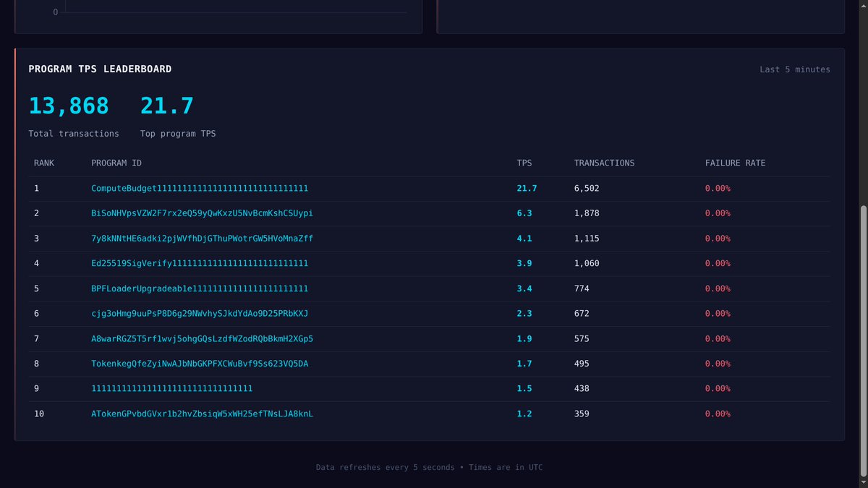The height and width of the screenshot is (488, 868).
Task: Open program BiSoNHVpsVZW2F7rx2eQ59yQwKxzU5NvBcmKshCSUypi
Action: click(x=202, y=213)
